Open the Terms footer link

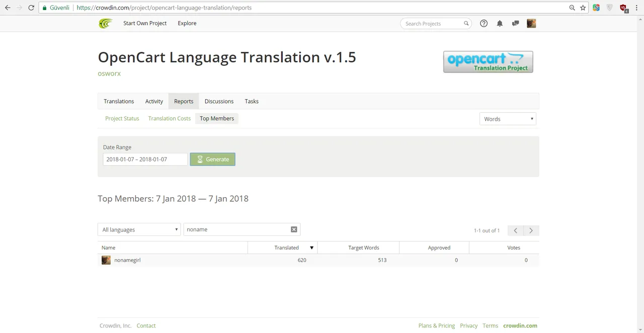490,325
